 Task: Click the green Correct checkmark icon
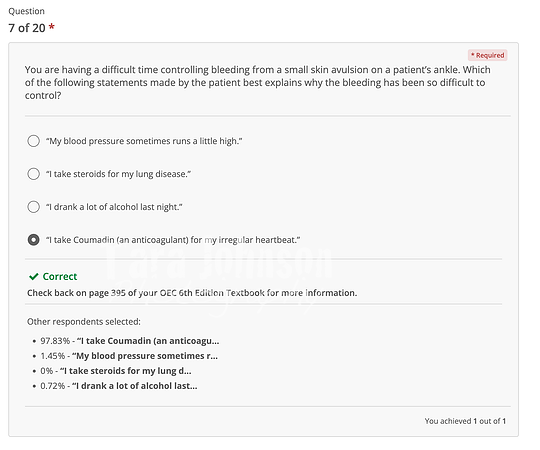(33, 276)
